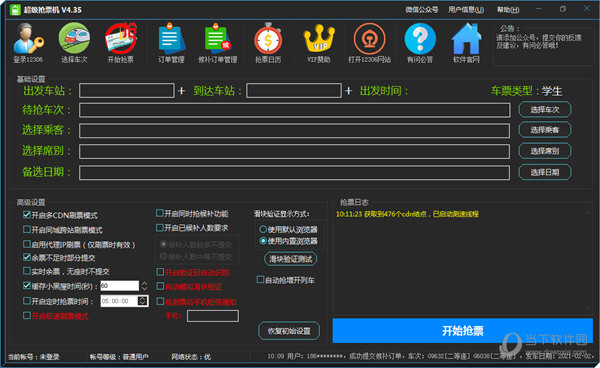Click status text 当前帐号：未登录
Viewport: 600px width, 368px height.
point(34,357)
